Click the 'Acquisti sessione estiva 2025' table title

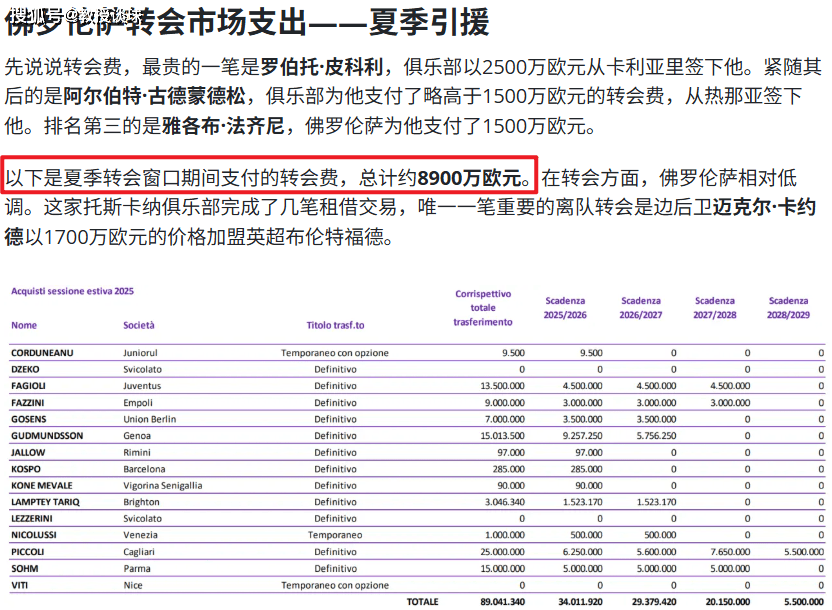[x=72, y=291]
